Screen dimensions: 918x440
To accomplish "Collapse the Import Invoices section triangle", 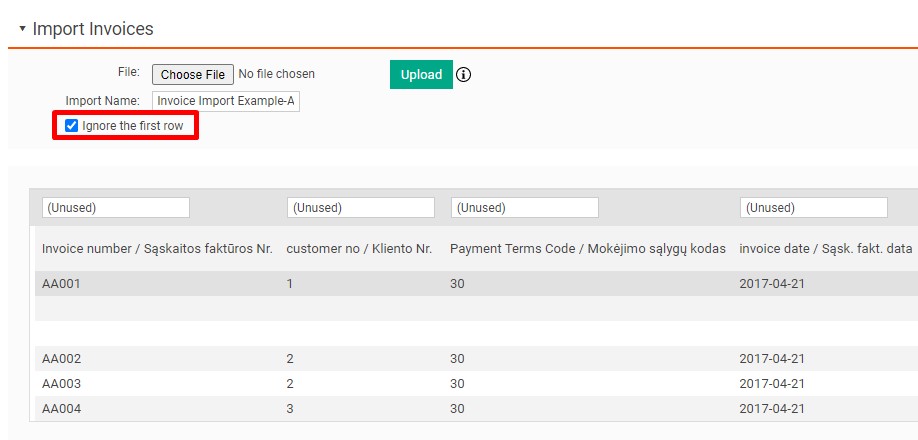I will (22, 29).
